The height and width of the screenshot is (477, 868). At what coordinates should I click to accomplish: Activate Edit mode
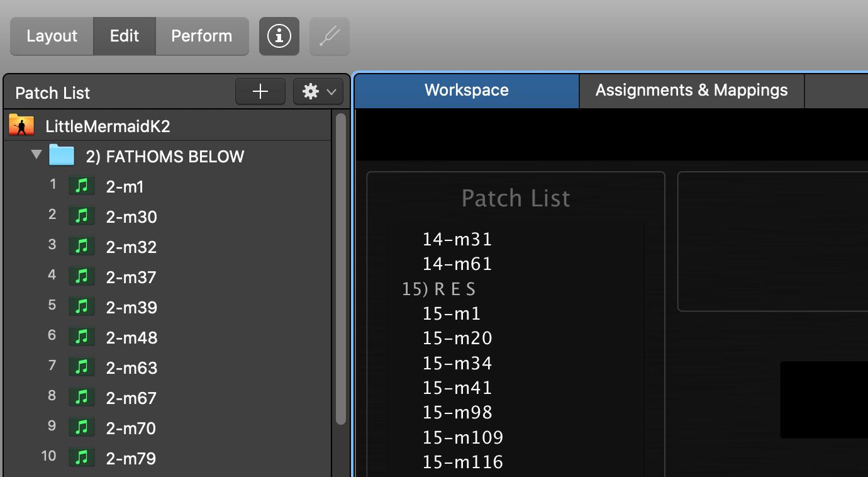click(x=124, y=36)
